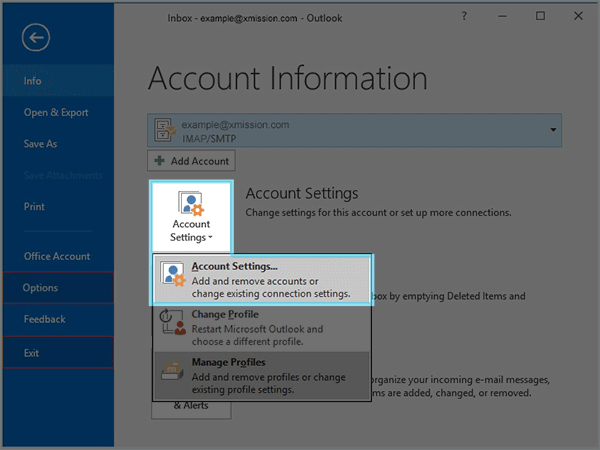Image resolution: width=600 pixels, height=450 pixels.
Task: Click the IMAP/SMTP account type text
Action: coord(209,139)
